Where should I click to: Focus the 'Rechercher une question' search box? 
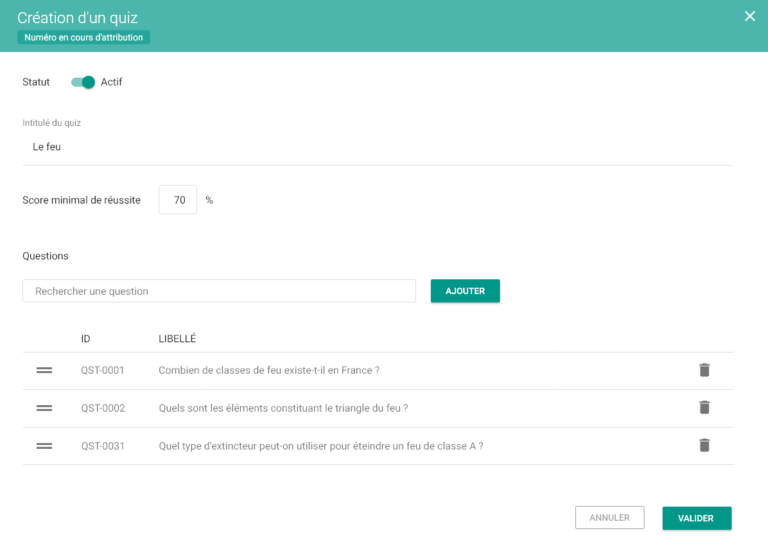coord(219,291)
